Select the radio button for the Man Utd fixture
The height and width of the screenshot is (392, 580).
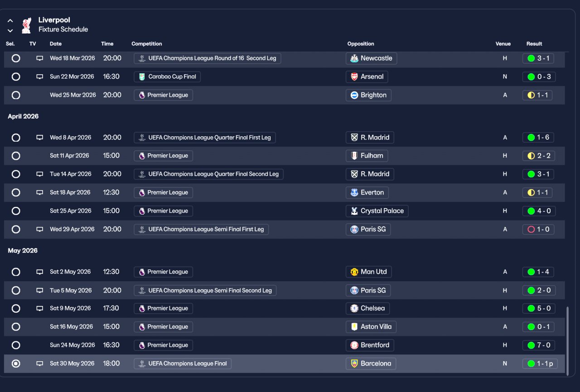click(16, 272)
